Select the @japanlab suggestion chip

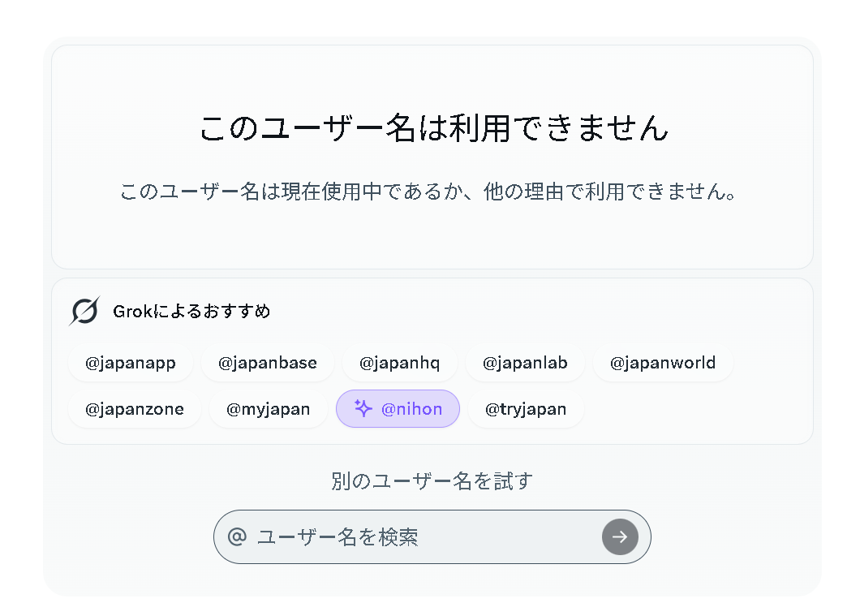[525, 363]
